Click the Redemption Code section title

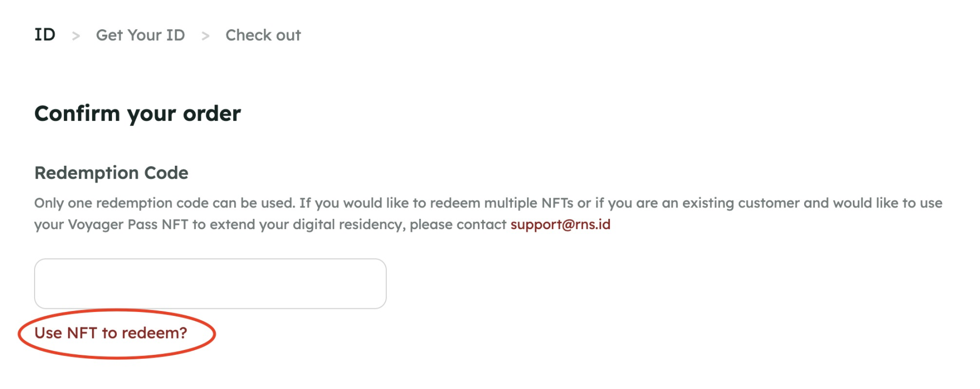(111, 173)
